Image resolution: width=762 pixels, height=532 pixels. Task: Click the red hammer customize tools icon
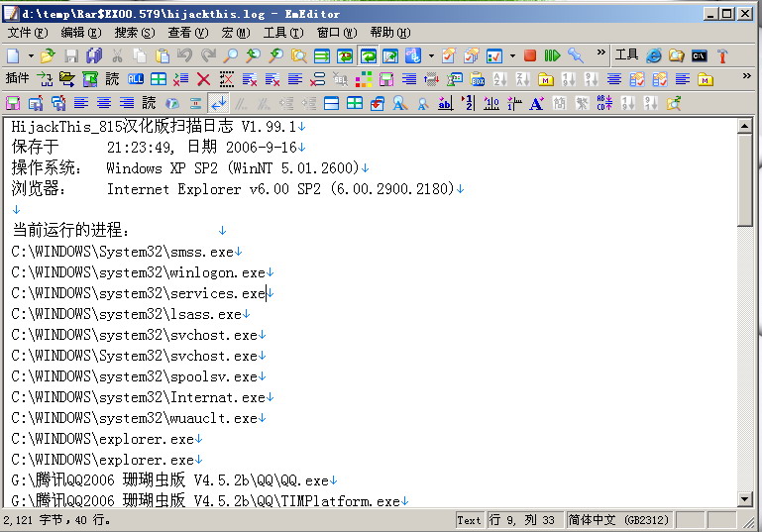(x=722, y=55)
